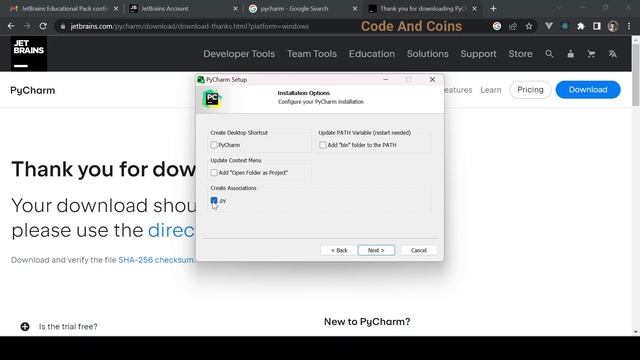Viewport: 640px width, 360px height.
Task: Toggle the .py association checkbox
Action: pos(214,200)
